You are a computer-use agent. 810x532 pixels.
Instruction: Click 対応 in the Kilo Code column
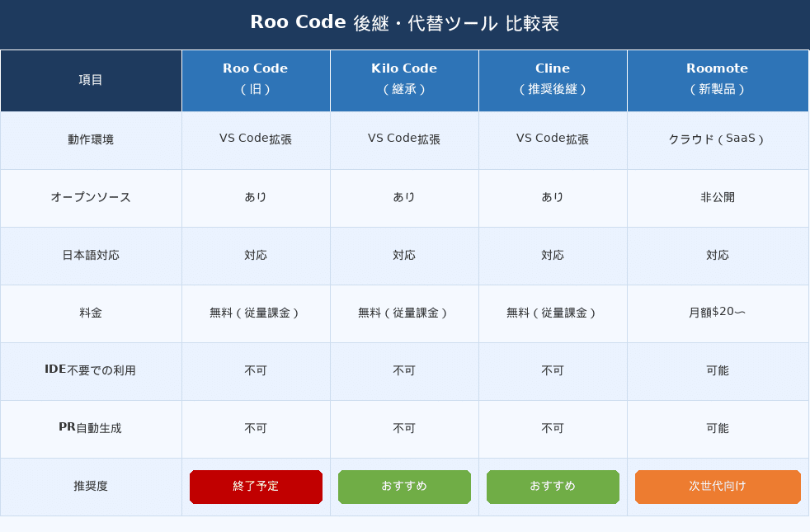click(404, 255)
